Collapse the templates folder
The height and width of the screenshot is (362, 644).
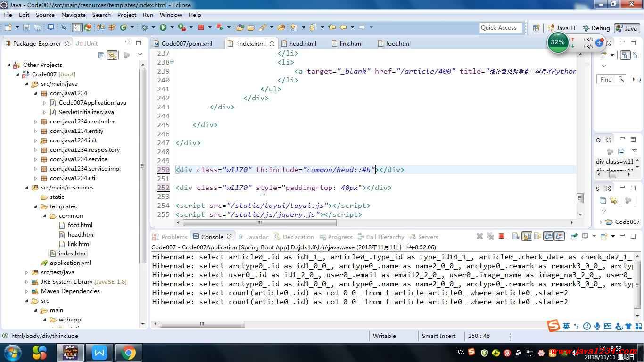coord(36,206)
